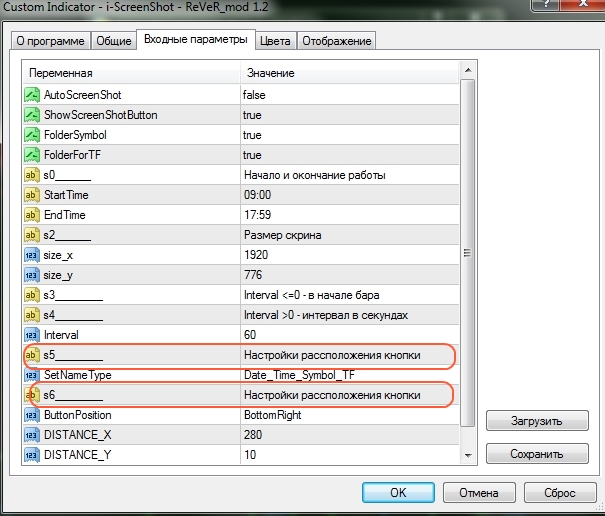This screenshot has height=516, width=605.
Task: Select the value Interval <=0 - в начале бара
Action: [311, 295]
